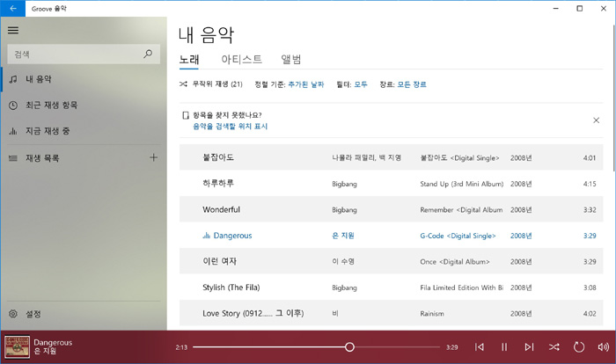Viewport: 616px width, 364px height.
Task: Open the album Stand Up (3rd Mini Album)
Action: [462, 184]
